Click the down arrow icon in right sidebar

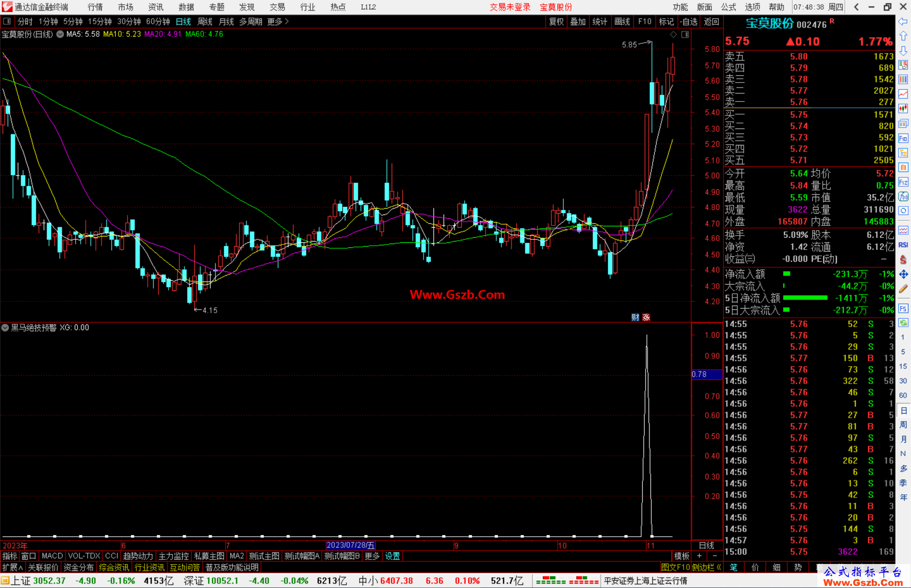pyautogui.click(x=903, y=51)
